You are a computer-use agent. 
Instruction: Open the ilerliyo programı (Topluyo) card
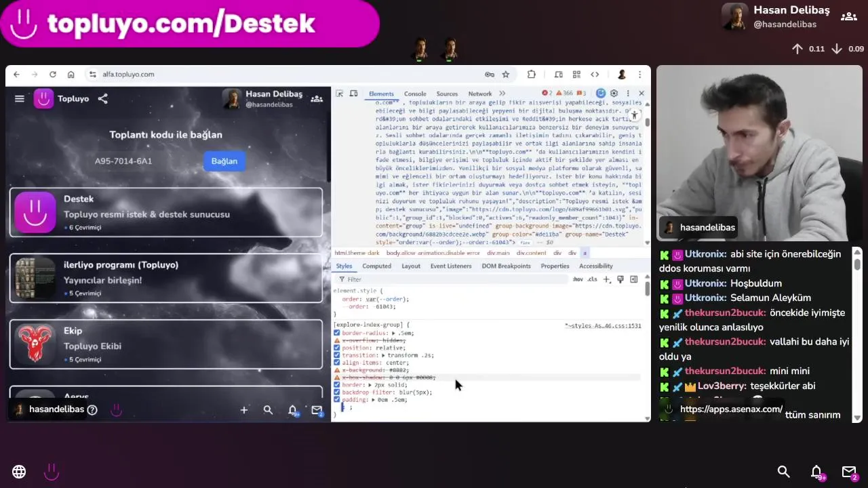[166, 278]
